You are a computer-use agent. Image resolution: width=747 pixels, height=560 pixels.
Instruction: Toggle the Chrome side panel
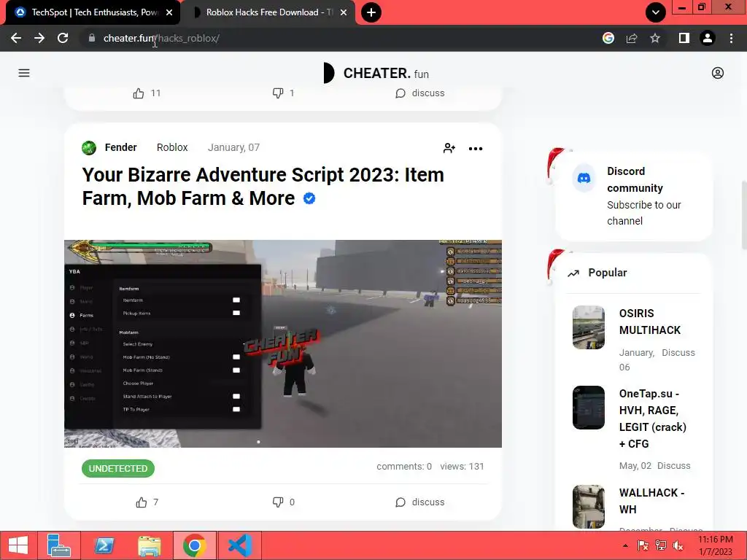coord(684,38)
